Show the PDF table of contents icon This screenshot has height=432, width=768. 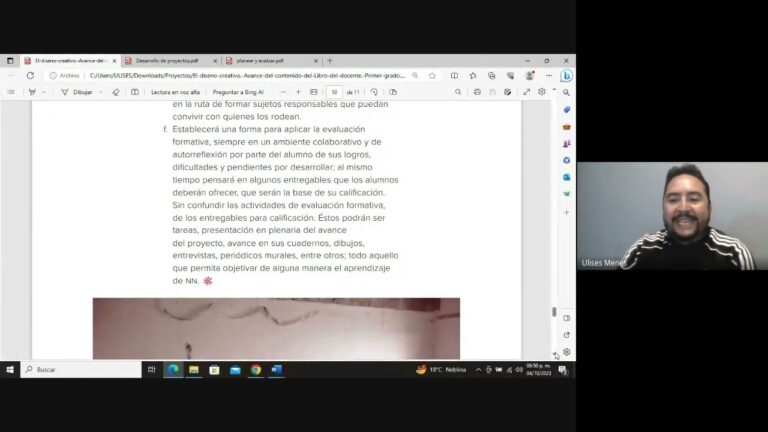click(x=11, y=92)
